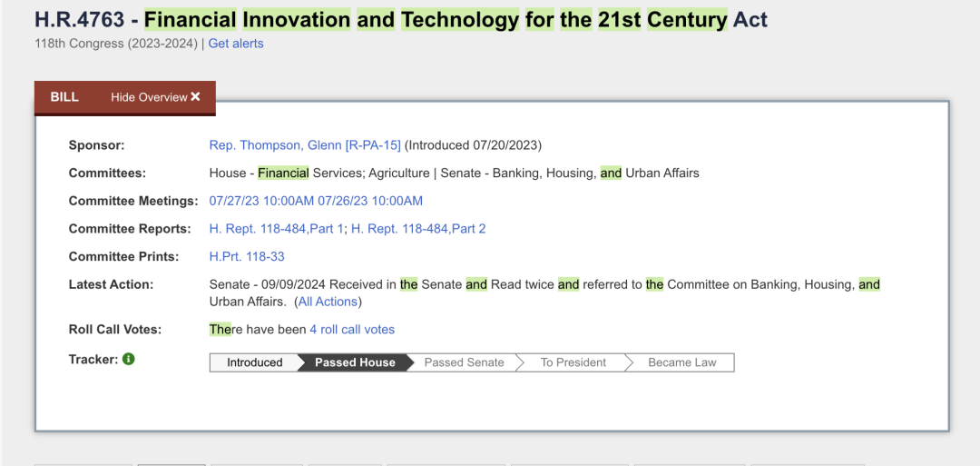
Task: Select the BILL tab label
Action: pos(64,97)
